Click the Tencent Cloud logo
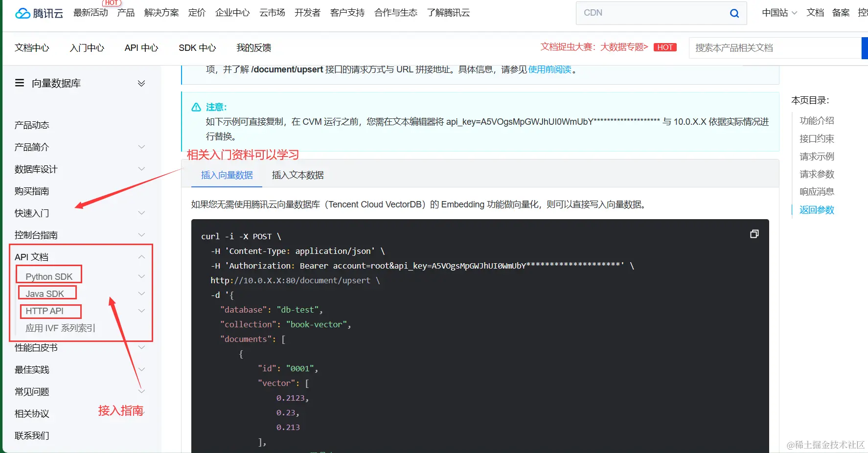Viewport: 868px width, 453px height. (39, 13)
